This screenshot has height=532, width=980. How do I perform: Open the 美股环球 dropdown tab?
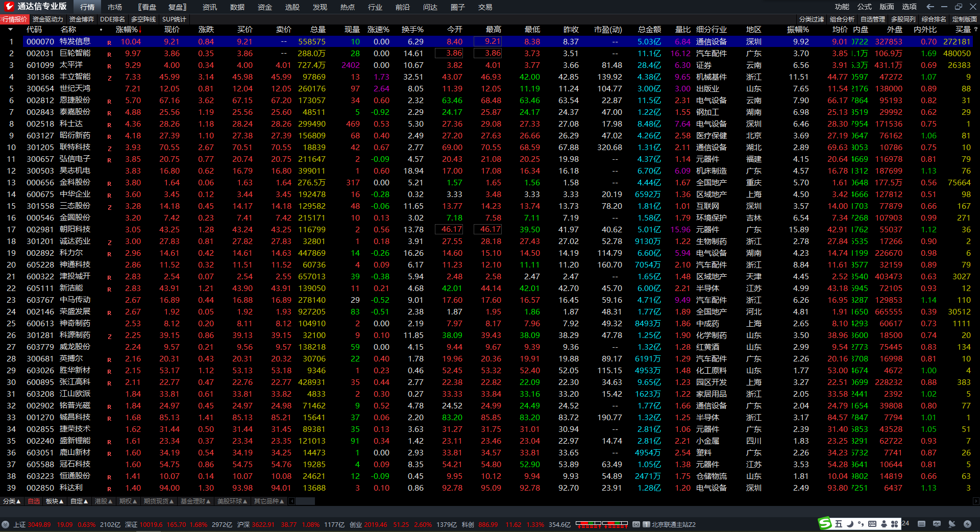pos(232,501)
